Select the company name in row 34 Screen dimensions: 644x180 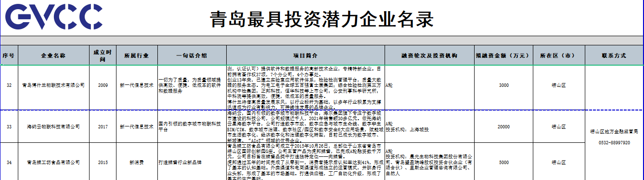[x=53, y=162]
